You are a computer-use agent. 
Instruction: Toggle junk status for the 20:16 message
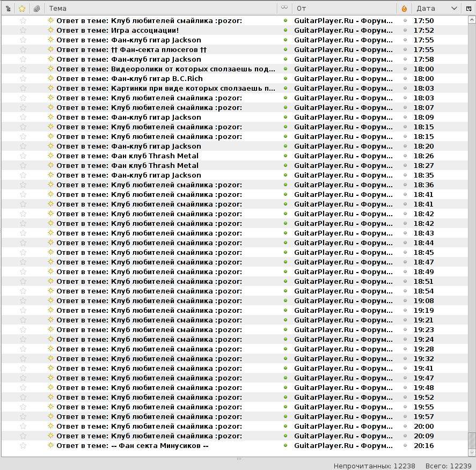(405, 445)
